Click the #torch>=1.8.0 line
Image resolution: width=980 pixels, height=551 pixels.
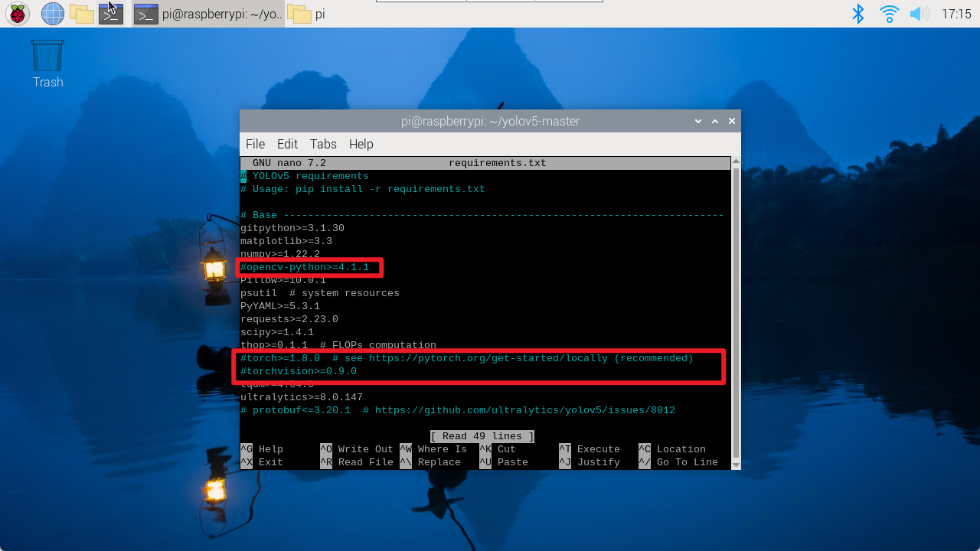467,358
